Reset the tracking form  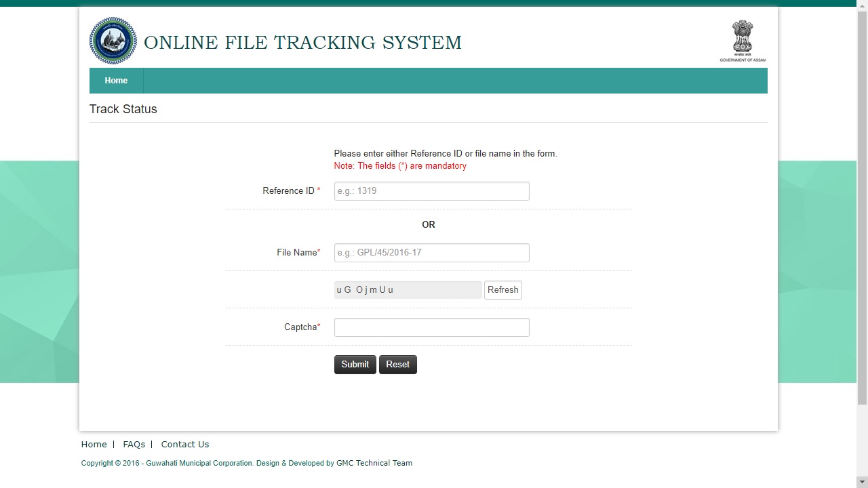pos(397,365)
